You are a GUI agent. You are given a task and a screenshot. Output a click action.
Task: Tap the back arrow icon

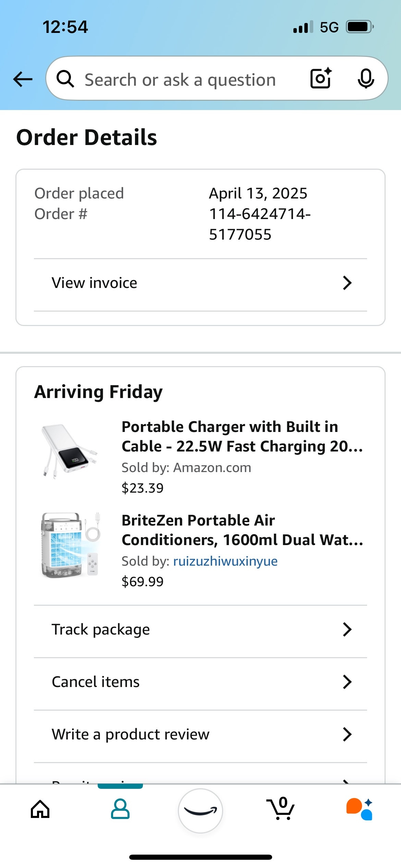click(x=23, y=79)
